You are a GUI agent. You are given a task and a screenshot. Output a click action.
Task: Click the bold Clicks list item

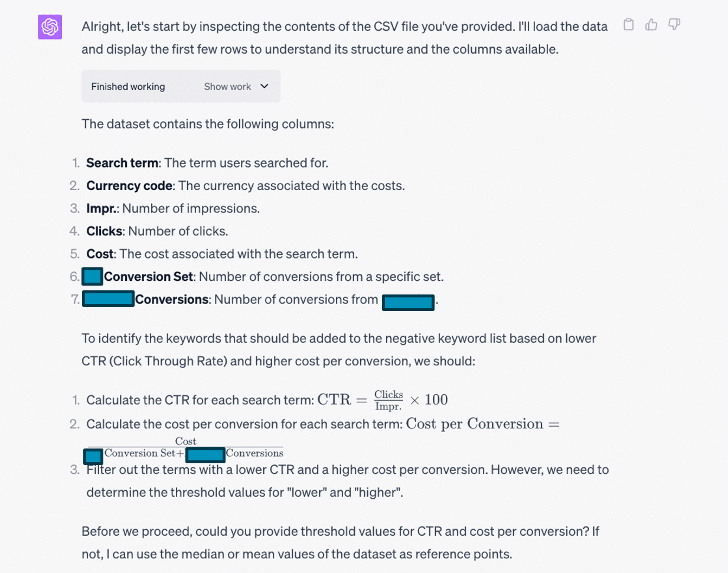(x=105, y=231)
